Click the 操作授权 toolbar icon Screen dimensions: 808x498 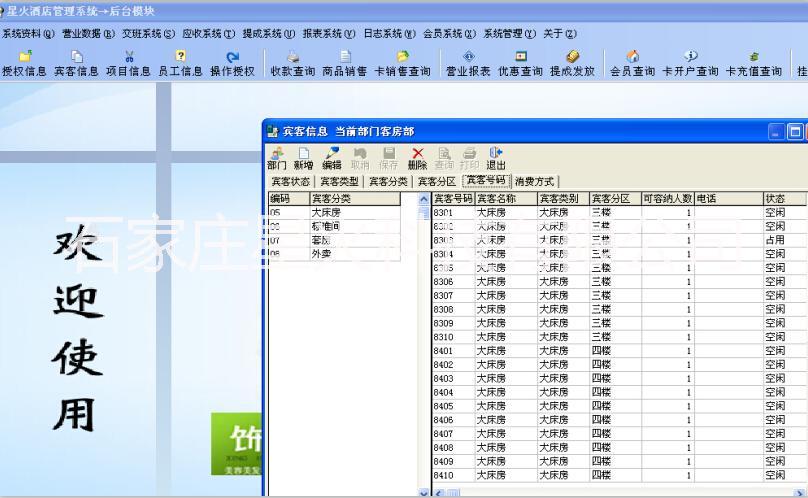[232, 64]
